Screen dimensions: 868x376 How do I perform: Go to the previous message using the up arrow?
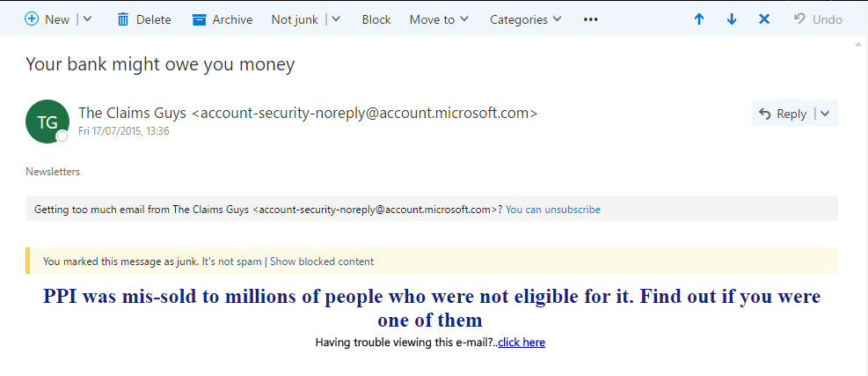(x=699, y=19)
